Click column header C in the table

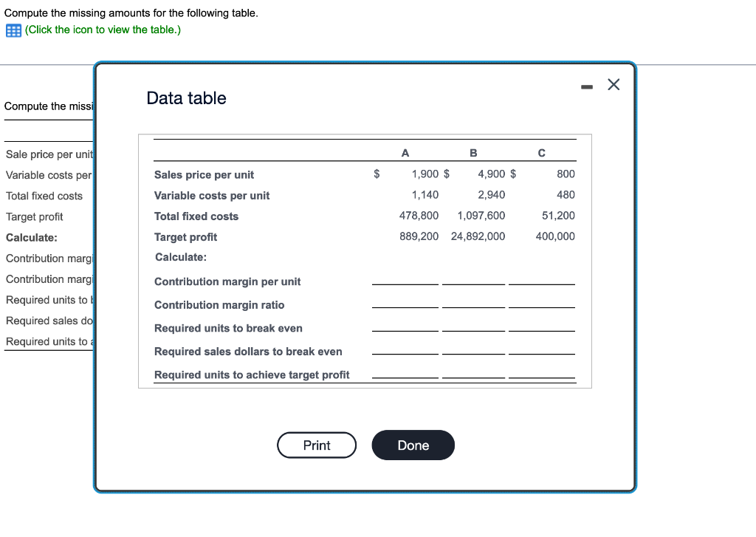coord(541,152)
